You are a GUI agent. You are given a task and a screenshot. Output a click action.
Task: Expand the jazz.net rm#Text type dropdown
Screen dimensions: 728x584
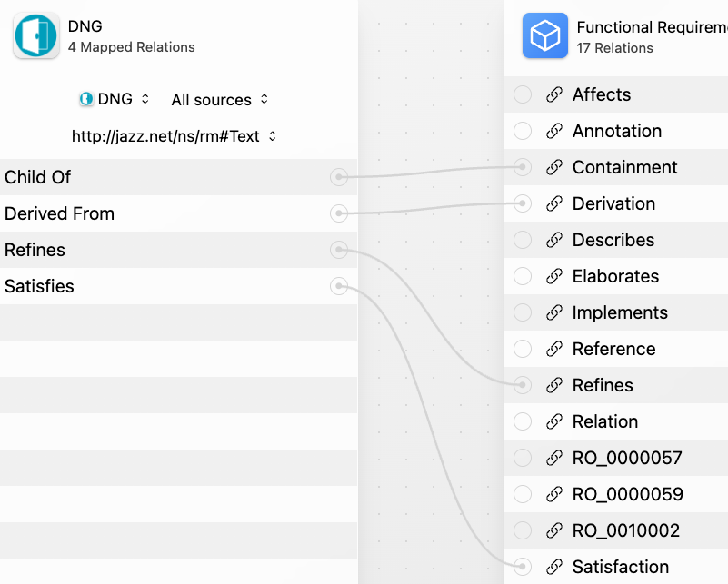click(175, 136)
